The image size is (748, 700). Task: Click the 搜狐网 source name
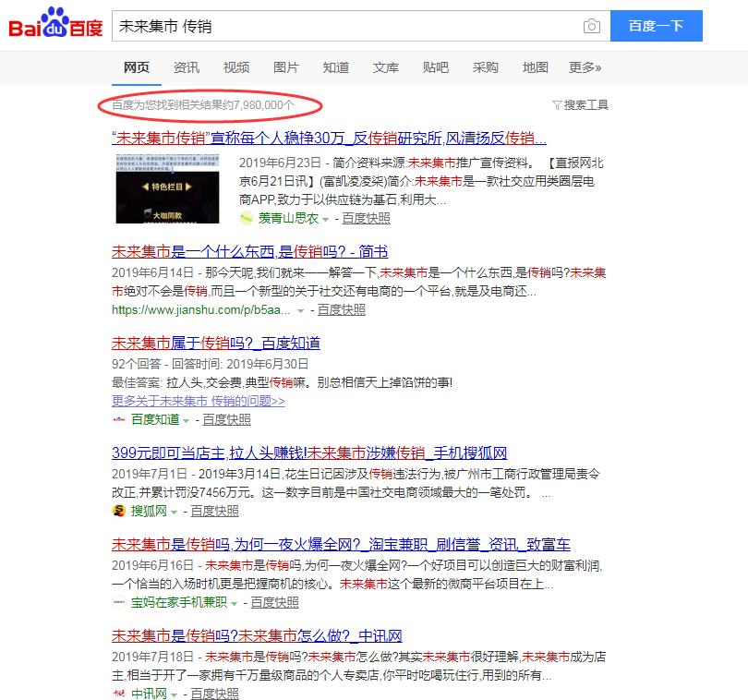pyautogui.click(x=149, y=512)
